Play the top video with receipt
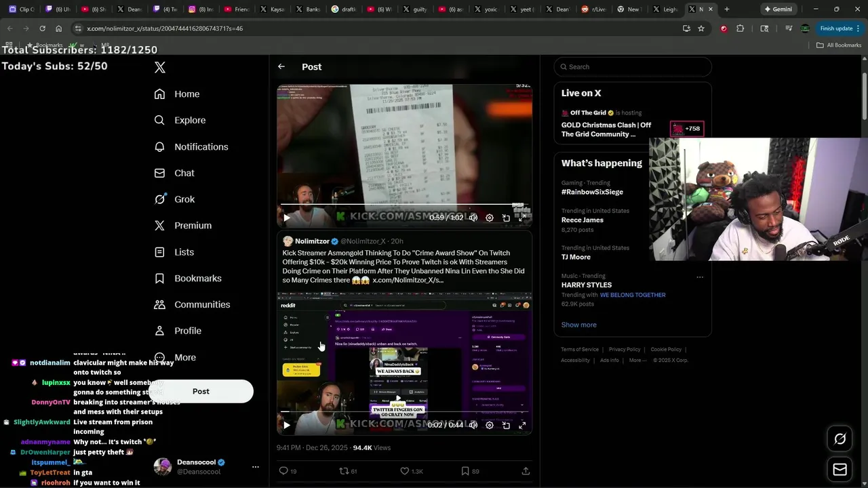 click(x=286, y=218)
